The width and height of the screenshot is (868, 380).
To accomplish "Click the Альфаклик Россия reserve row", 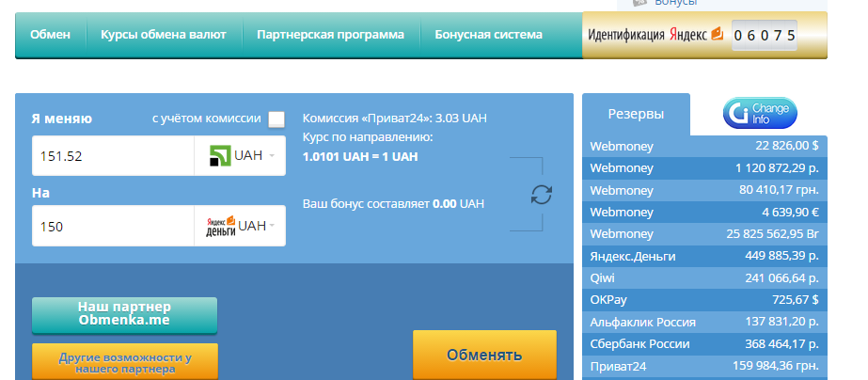I will coord(704,322).
